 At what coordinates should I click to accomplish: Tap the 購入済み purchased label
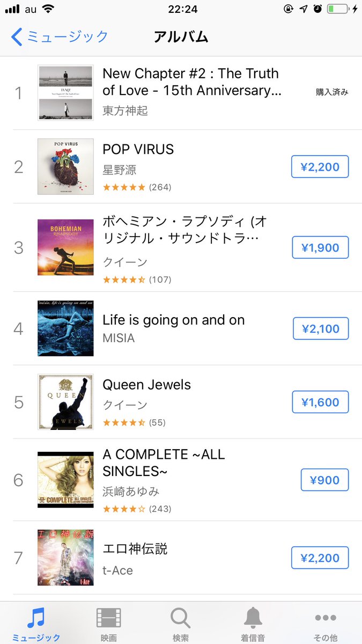(332, 92)
